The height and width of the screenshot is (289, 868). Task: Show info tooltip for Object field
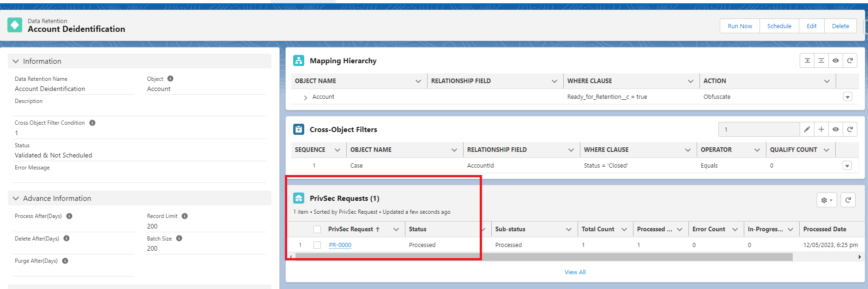click(x=170, y=78)
